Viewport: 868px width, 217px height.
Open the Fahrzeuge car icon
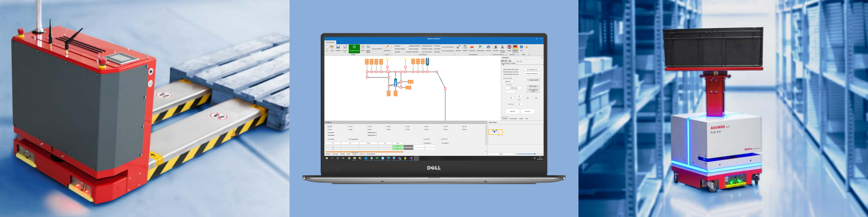tap(472, 47)
